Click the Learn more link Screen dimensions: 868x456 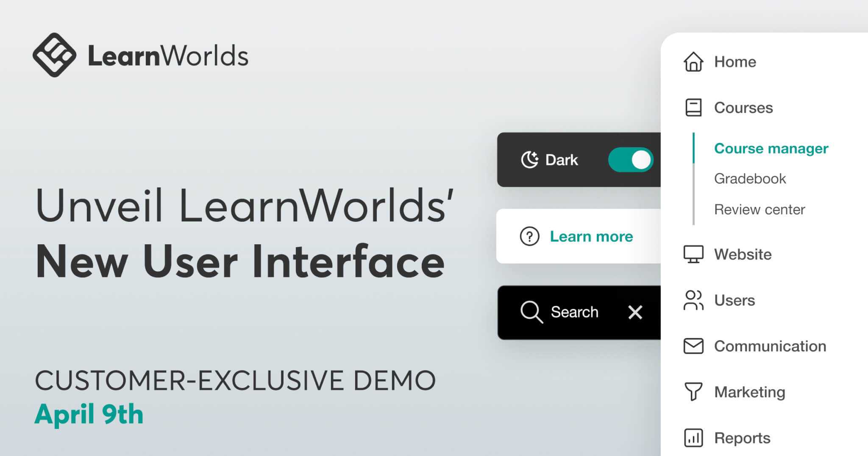point(592,236)
